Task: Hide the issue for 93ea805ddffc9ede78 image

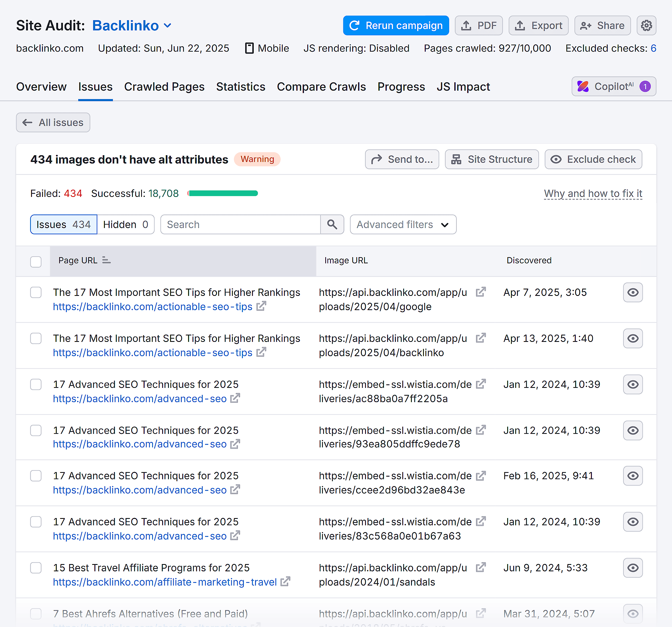Action: [x=633, y=431]
